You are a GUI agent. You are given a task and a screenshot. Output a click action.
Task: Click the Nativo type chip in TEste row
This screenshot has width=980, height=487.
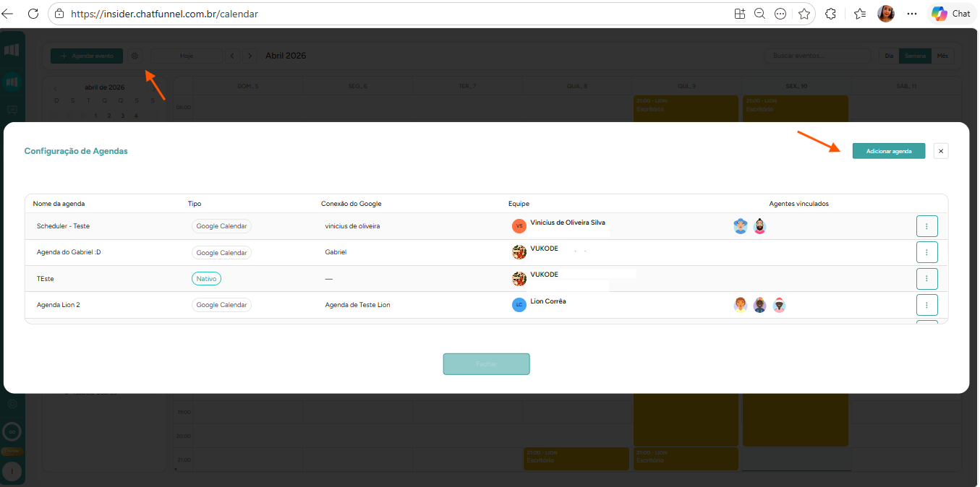(x=206, y=278)
